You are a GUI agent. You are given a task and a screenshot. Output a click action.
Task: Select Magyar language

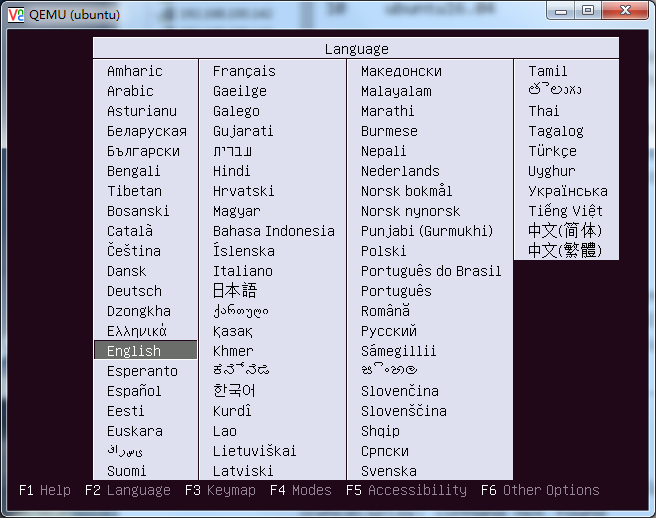tap(236, 211)
